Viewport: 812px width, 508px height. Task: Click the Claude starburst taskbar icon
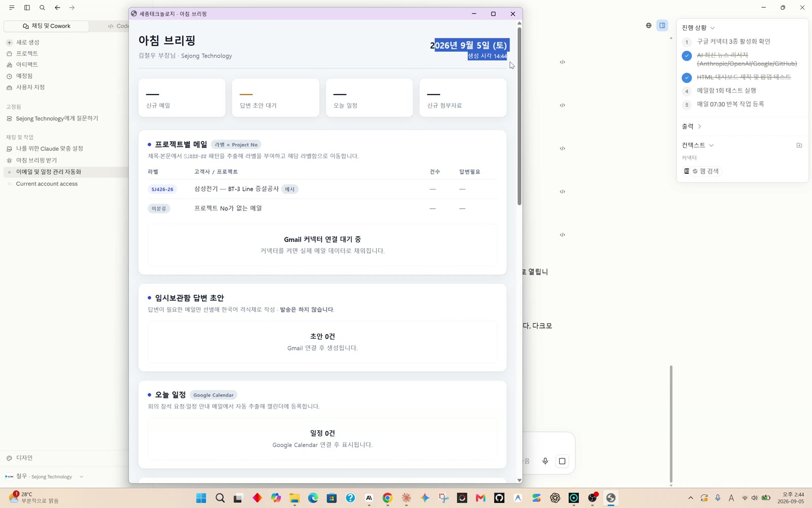pos(406,498)
